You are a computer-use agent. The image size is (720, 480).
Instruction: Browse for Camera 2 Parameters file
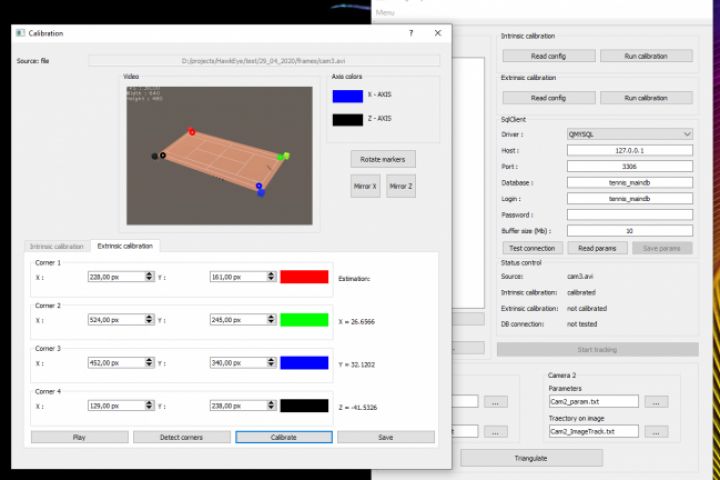[656, 402]
